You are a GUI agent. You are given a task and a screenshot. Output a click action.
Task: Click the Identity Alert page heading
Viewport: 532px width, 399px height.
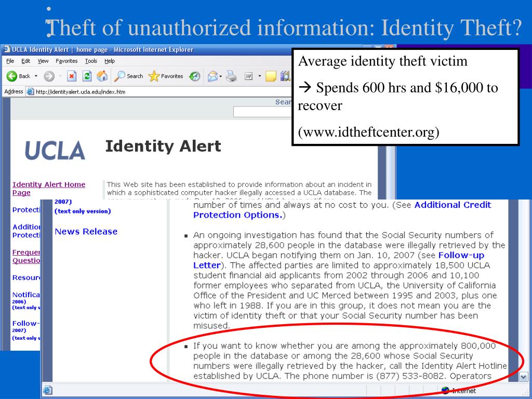[x=163, y=147]
